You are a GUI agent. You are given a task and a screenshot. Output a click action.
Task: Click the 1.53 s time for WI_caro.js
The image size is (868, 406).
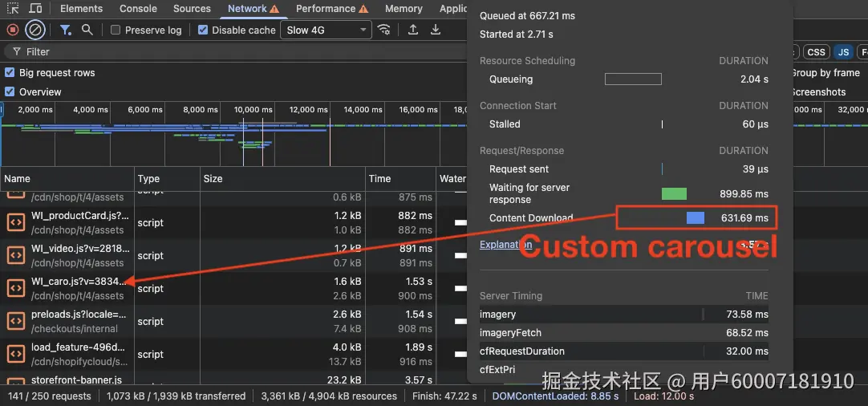pos(419,282)
